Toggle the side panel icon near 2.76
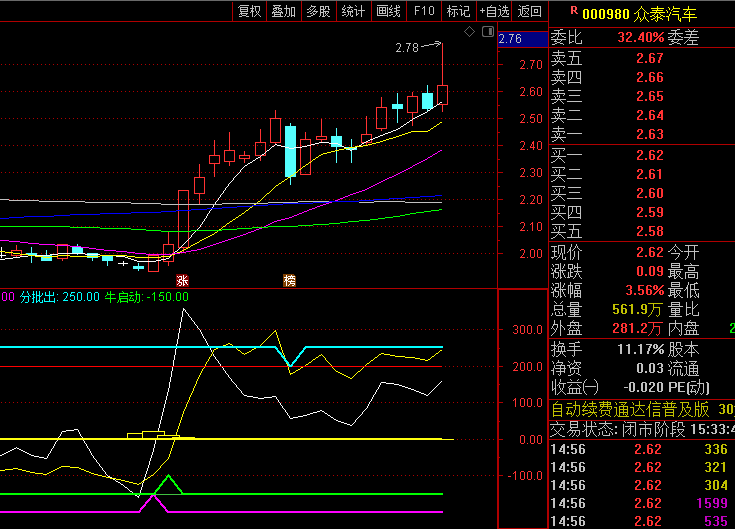The height and width of the screenshot is (529, 735). tap(488, 32)
